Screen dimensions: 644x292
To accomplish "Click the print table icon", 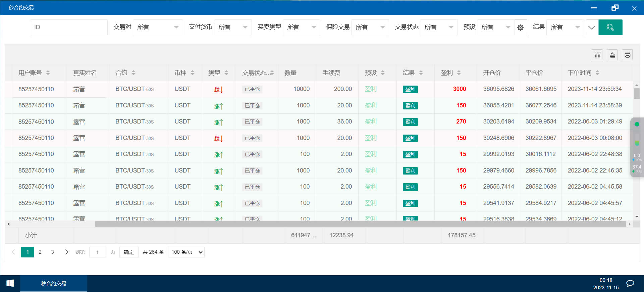I will tap(627, 55).
